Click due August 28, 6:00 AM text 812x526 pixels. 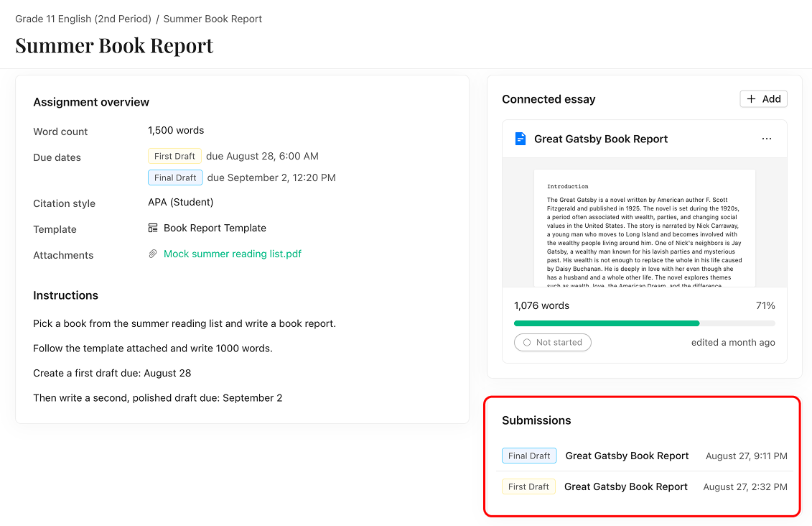(262, 156)
